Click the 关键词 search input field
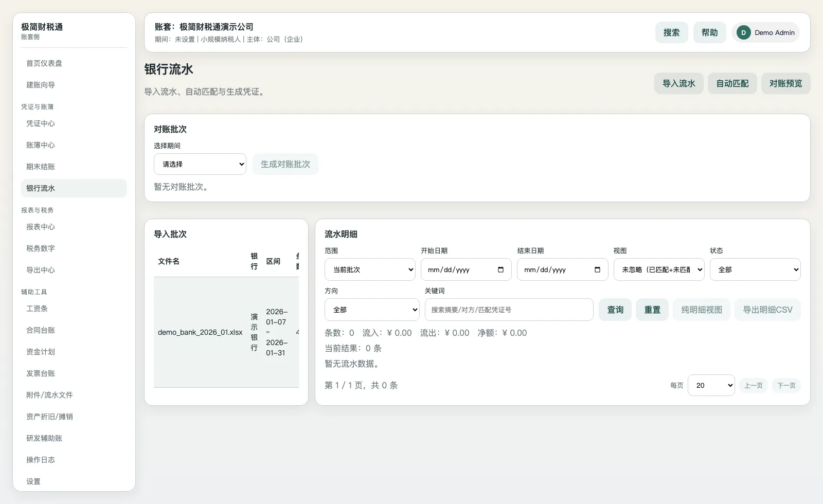This screenshot has width=823, height=504. [x=509, y=309]
